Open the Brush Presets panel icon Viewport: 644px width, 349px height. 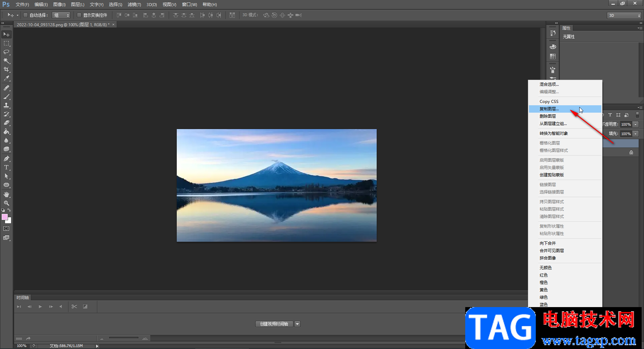tap(553, 70)
